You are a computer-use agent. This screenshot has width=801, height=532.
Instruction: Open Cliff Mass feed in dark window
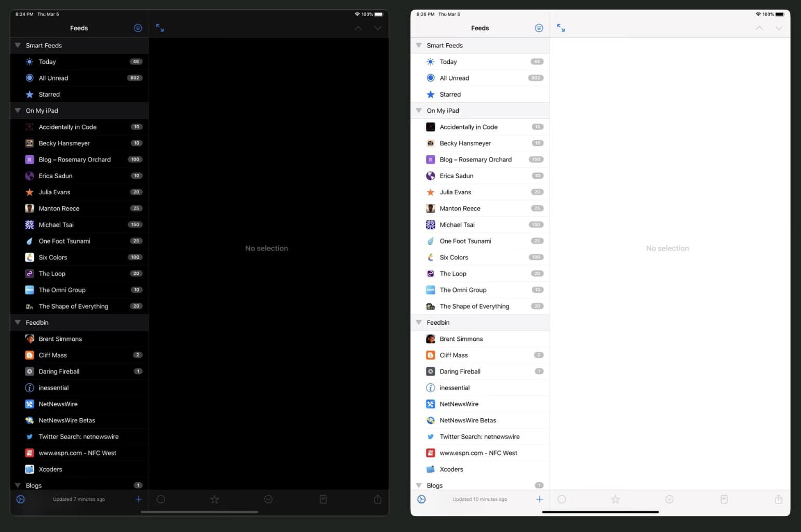(79, 355)
